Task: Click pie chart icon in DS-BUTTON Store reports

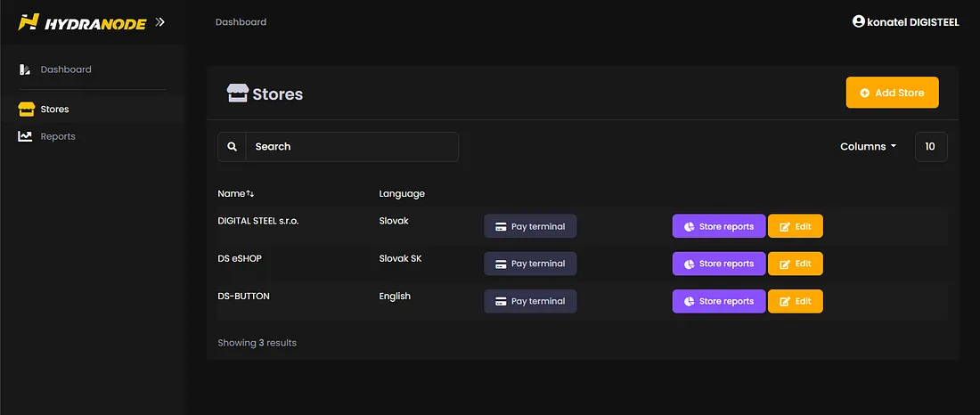Action: click(690, 301)
